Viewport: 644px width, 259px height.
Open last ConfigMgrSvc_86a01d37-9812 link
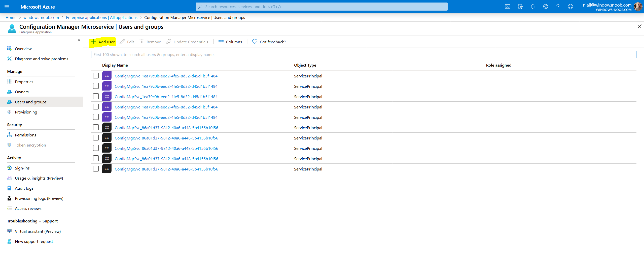(166, 169)
